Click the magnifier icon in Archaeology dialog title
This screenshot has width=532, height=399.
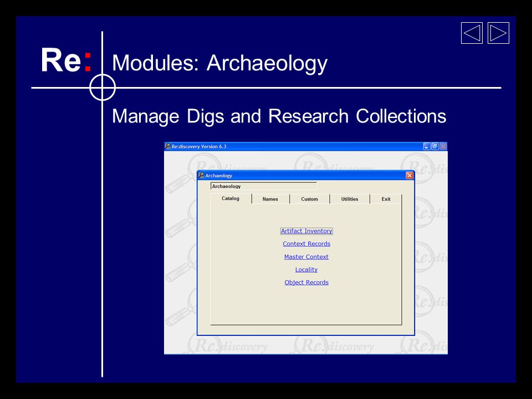click(202, 175)
